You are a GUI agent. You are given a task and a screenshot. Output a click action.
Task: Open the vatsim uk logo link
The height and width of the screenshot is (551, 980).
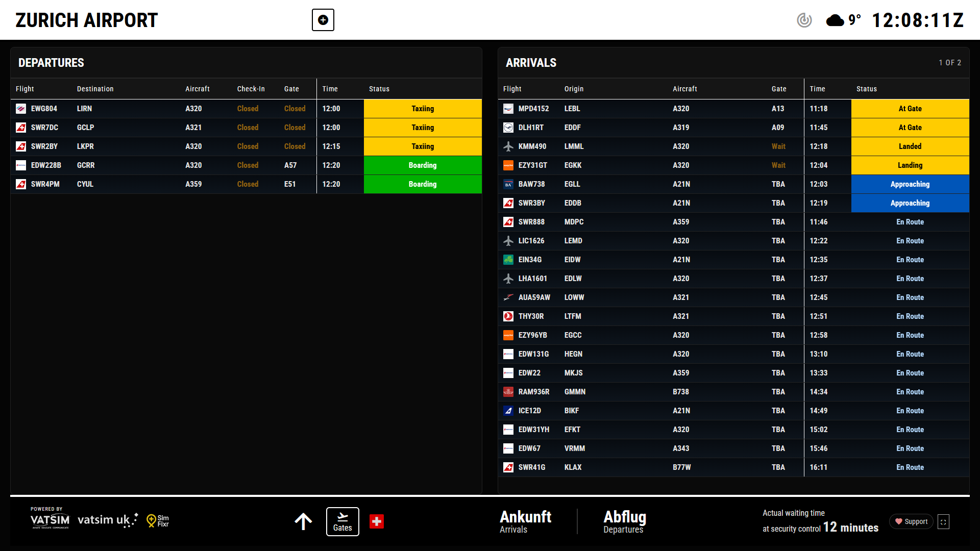coord(107,520)
